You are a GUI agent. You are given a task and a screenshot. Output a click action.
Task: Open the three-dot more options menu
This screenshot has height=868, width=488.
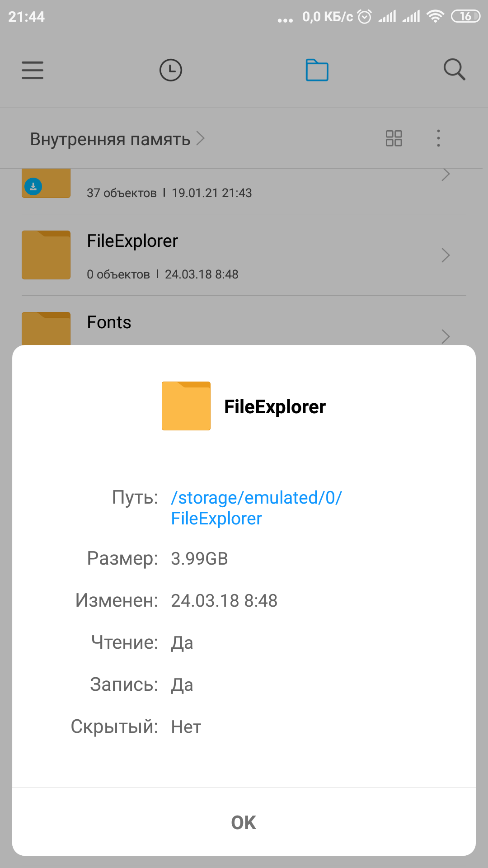[438, 138]
